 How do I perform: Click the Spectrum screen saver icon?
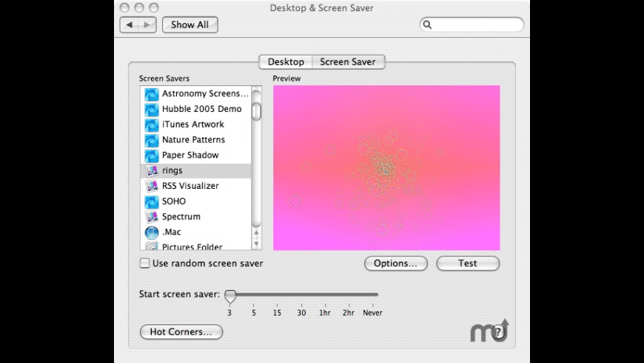(152, 217)
